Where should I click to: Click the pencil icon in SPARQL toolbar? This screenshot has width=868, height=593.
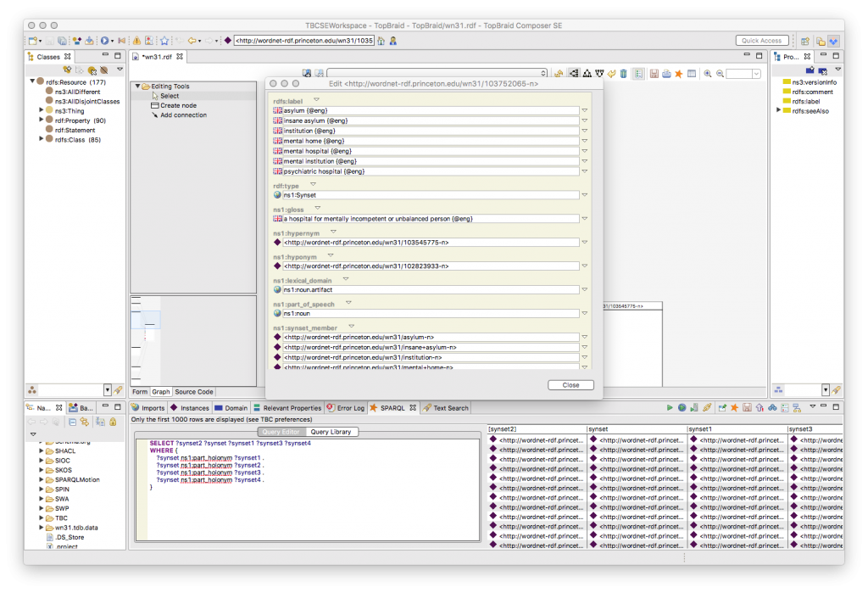708,408
